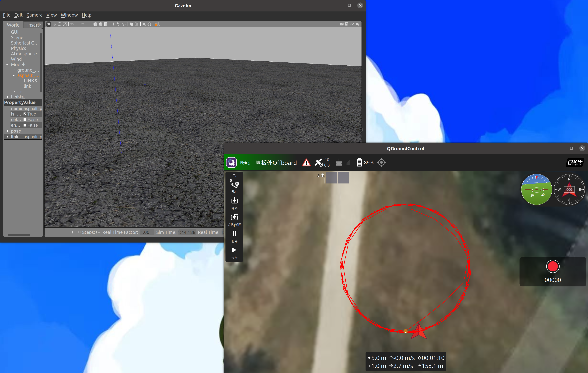Image resolution: width=588 pixels, height=373 pixels.
Task: Add a directional light in Gazebo
Action: point(124,24)
